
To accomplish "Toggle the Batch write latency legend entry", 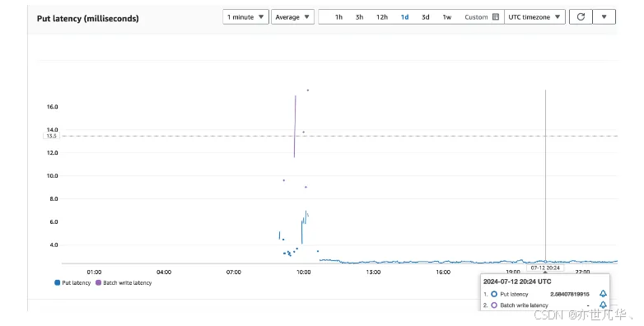I will coord(124,283).
